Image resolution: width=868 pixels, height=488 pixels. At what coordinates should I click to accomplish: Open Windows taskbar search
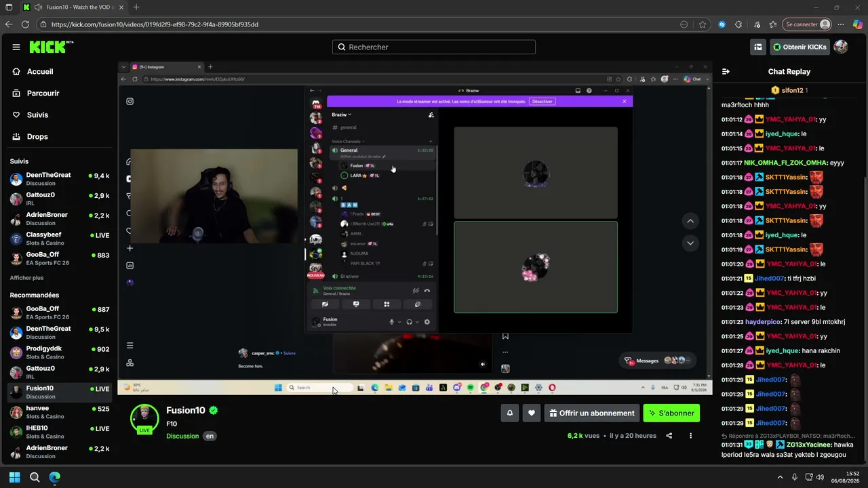coord(35,477)
